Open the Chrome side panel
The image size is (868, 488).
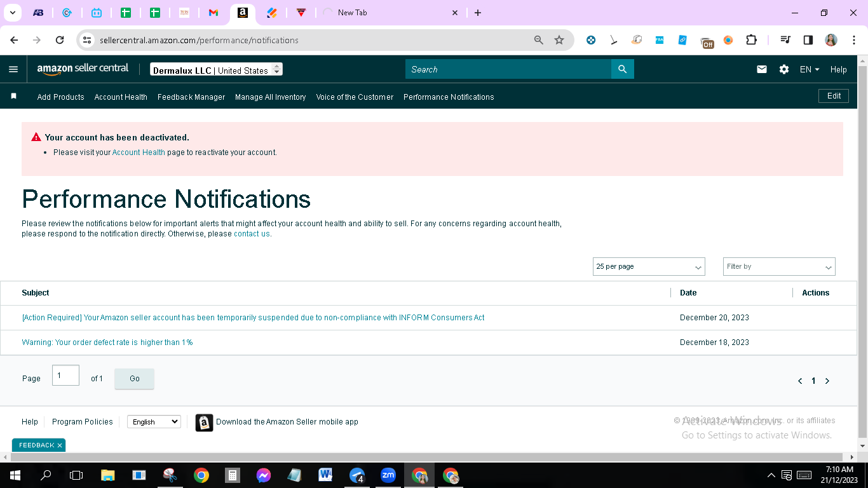pos(808,40)
